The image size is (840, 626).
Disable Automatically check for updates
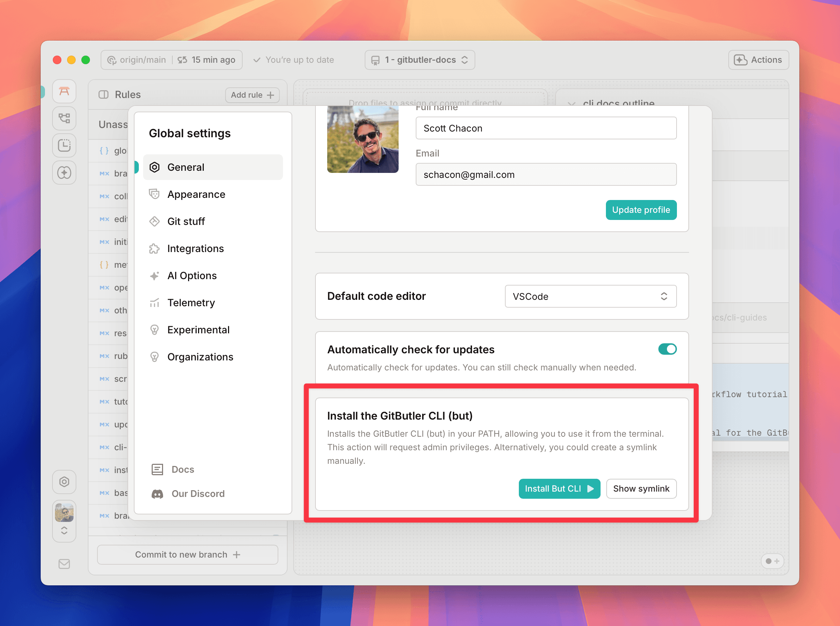click(x=667, y=349)
